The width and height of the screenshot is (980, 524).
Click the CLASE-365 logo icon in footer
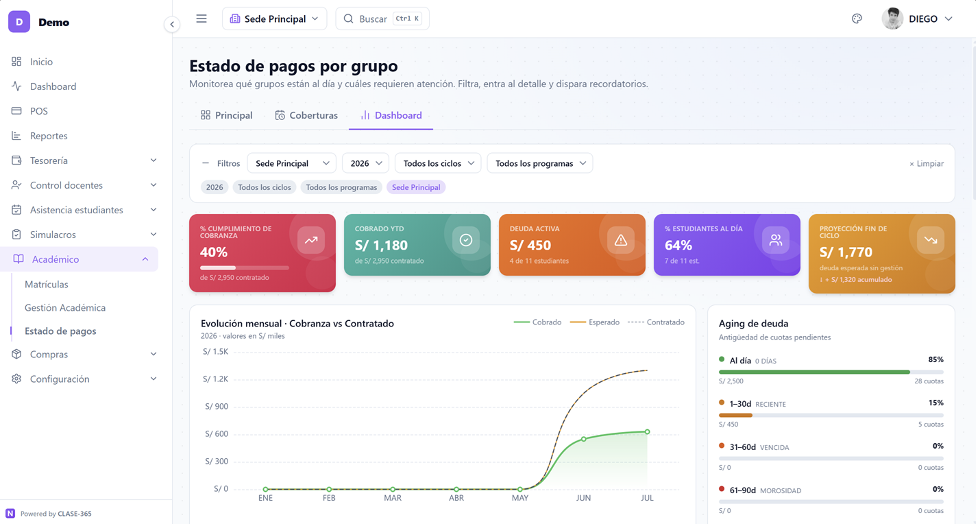click(10, 513)
